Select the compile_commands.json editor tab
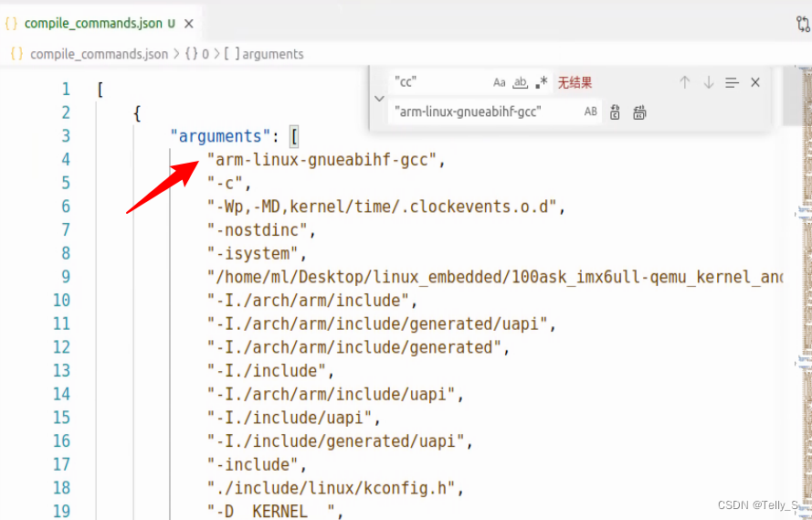The image size is (812, 520). [x=99, y=24]
